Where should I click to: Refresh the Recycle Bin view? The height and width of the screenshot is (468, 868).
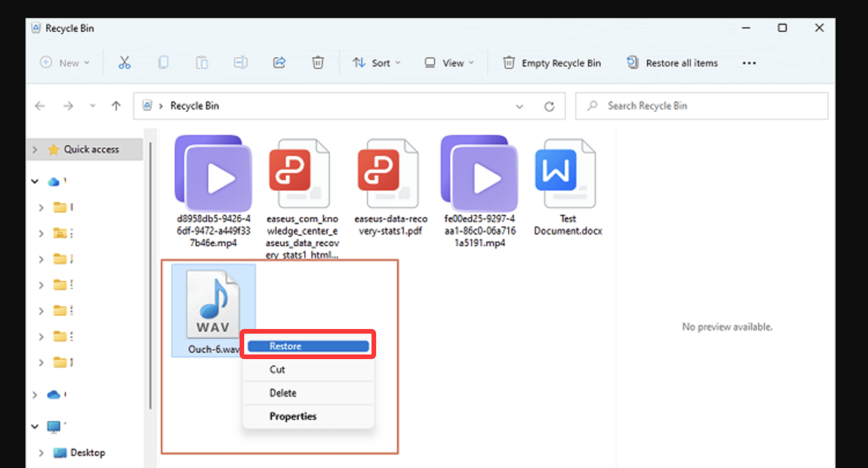549,105
